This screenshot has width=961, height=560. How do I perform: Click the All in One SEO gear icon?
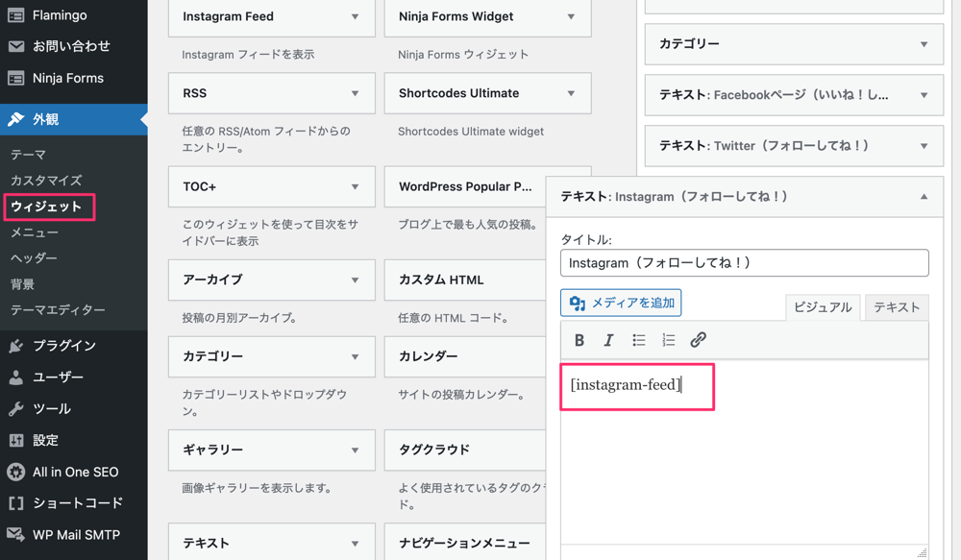click(x=16, y=472)
